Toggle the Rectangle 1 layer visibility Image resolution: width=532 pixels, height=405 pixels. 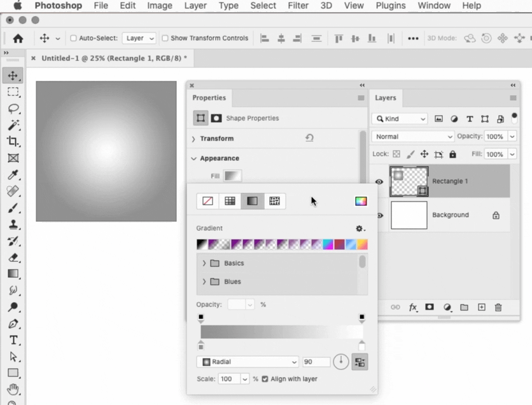(x=379, y=181)
